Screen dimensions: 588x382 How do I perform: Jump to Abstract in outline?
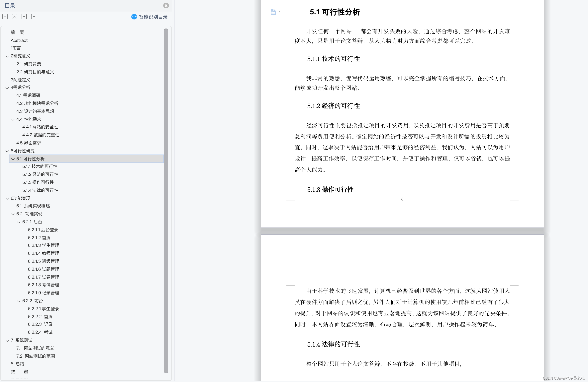(x=19, y=40)
